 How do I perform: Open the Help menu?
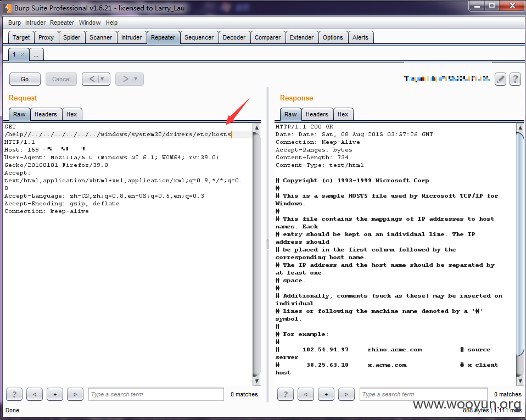tap(111, 23)
